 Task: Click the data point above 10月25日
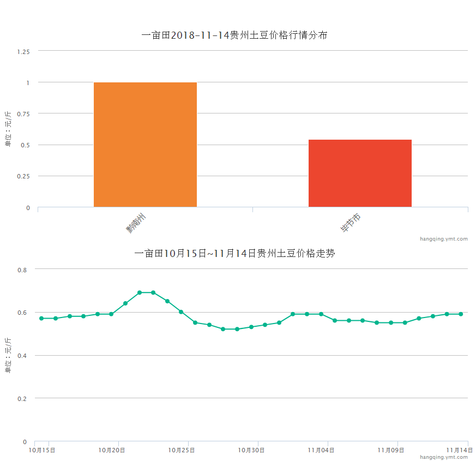tap(181, 312)
